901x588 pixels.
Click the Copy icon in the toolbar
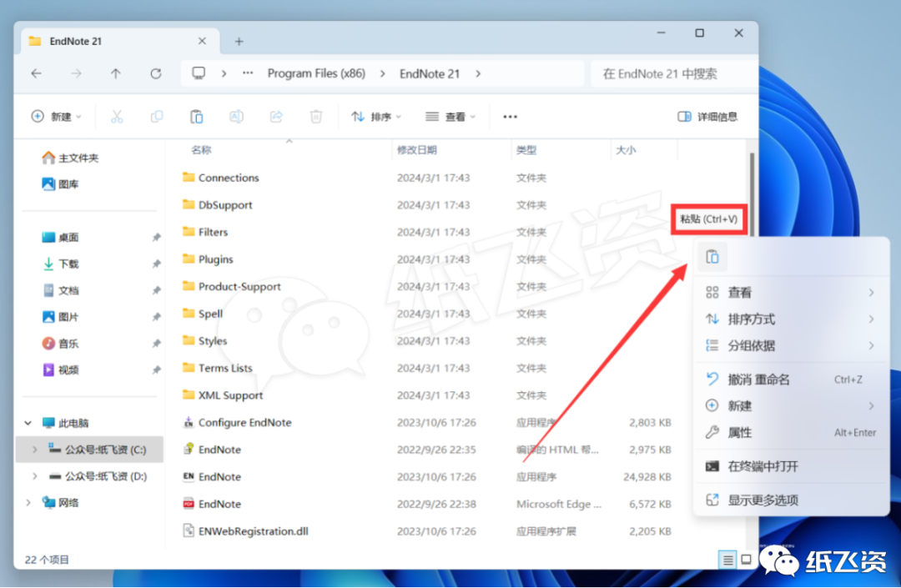pos(156,117)
